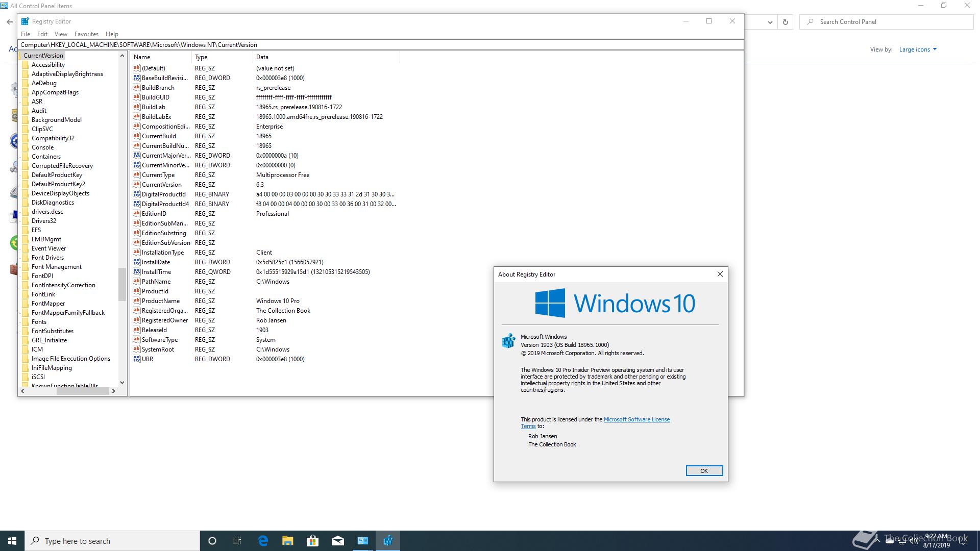
Task: Click OK in About Registry Editor dialog
Action: point(704,471)
